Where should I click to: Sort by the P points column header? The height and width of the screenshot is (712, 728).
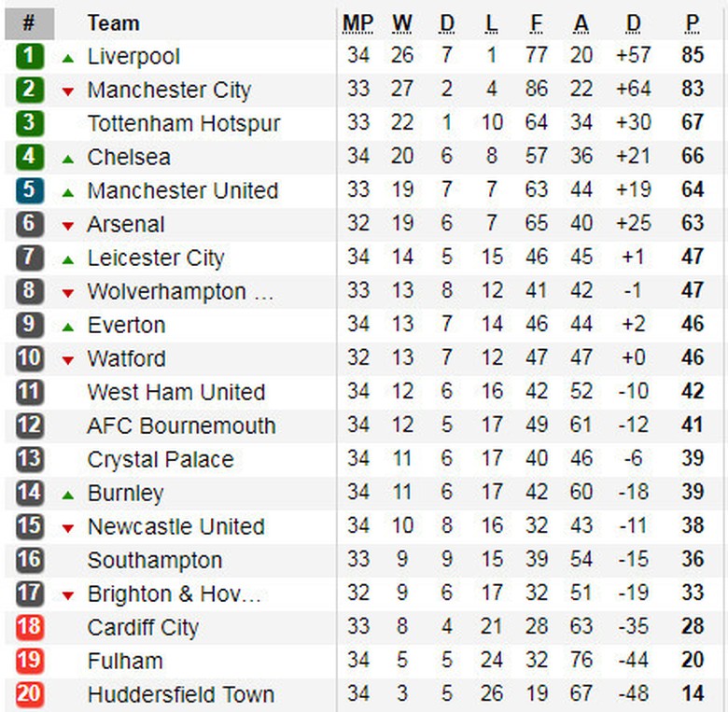click(x=692, y=23)
